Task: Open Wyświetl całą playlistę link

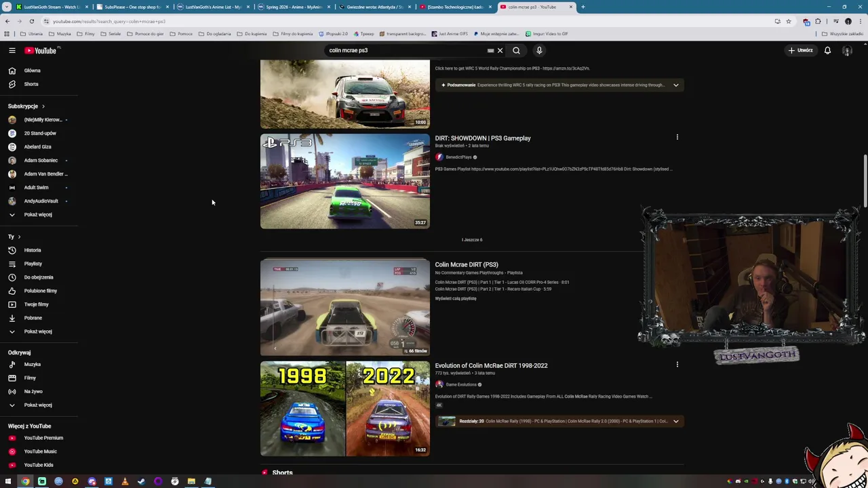Action: tap(456, 299)
